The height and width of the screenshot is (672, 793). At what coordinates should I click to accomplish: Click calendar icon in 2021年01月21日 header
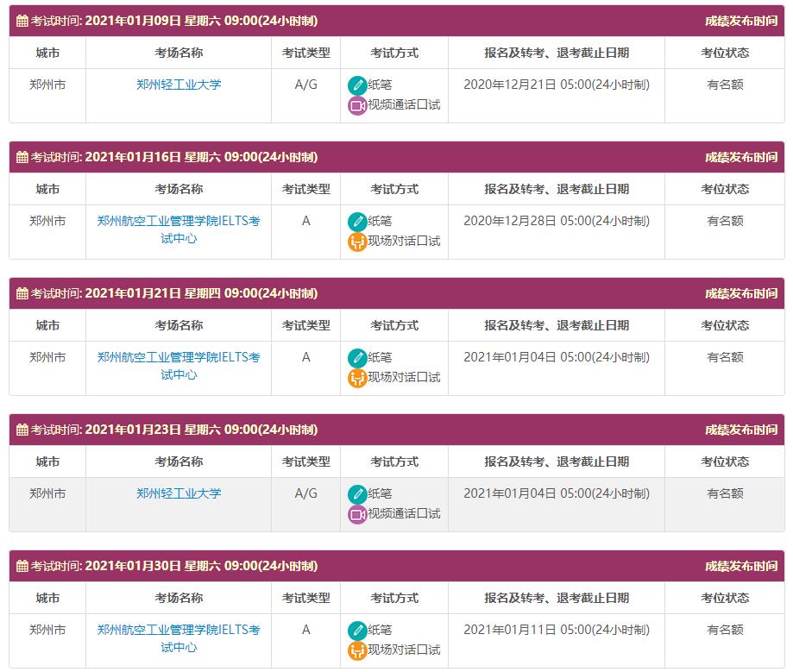click(x=22, y=293)
